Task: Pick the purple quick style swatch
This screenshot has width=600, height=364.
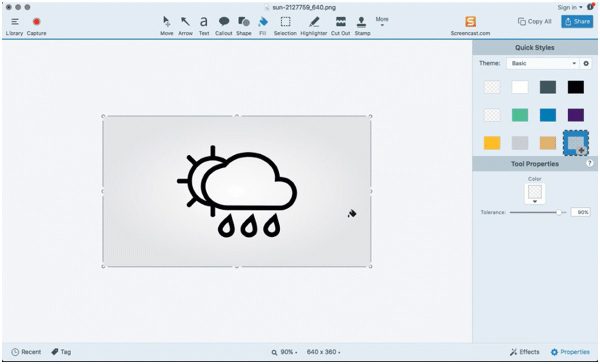Action: [576, 115]
